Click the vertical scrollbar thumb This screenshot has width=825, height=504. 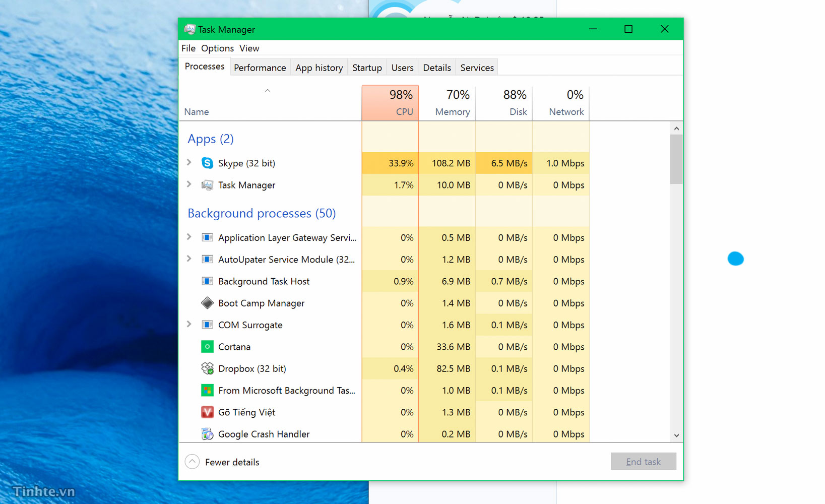(676, 159)
